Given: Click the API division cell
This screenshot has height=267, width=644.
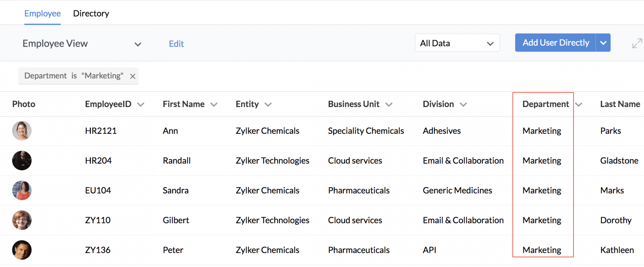Looking at the screenshot, I should pos(430,250).
